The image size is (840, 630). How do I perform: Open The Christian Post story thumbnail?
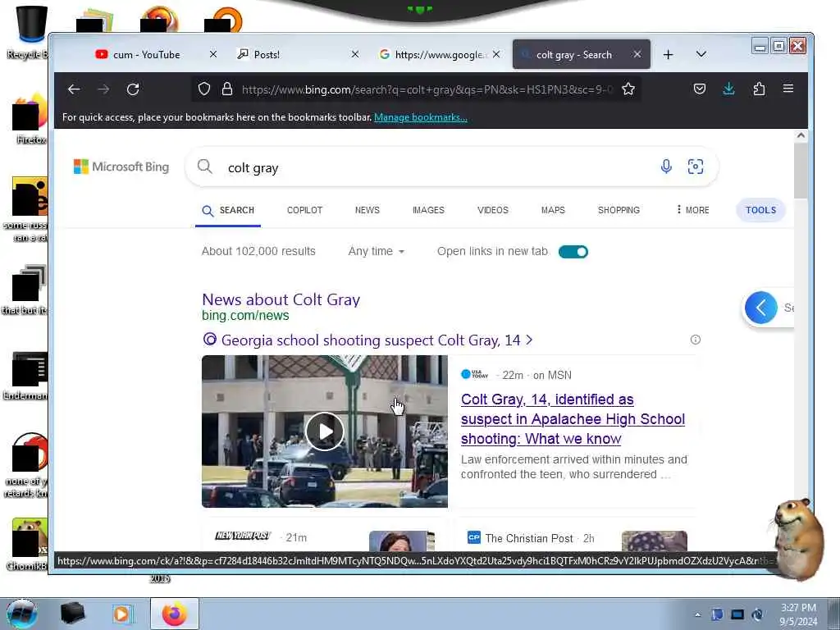click(654, 541)
